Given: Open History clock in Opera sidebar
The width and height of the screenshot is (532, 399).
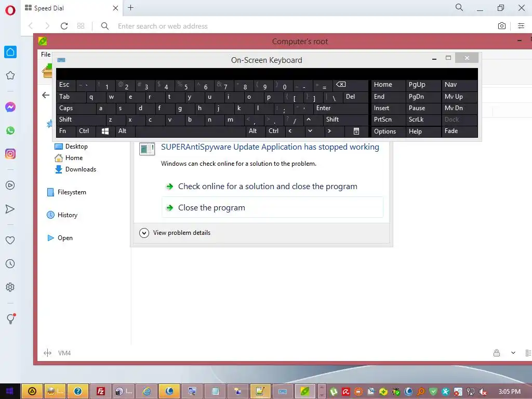Looking at the screenshot, I should point(10,263).
